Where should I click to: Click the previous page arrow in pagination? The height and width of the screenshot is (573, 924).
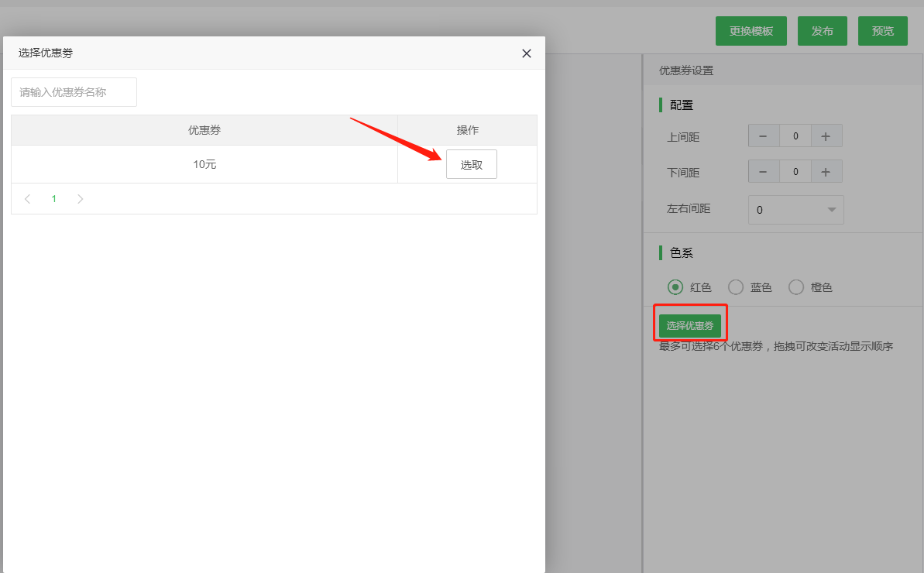point(27,199)
